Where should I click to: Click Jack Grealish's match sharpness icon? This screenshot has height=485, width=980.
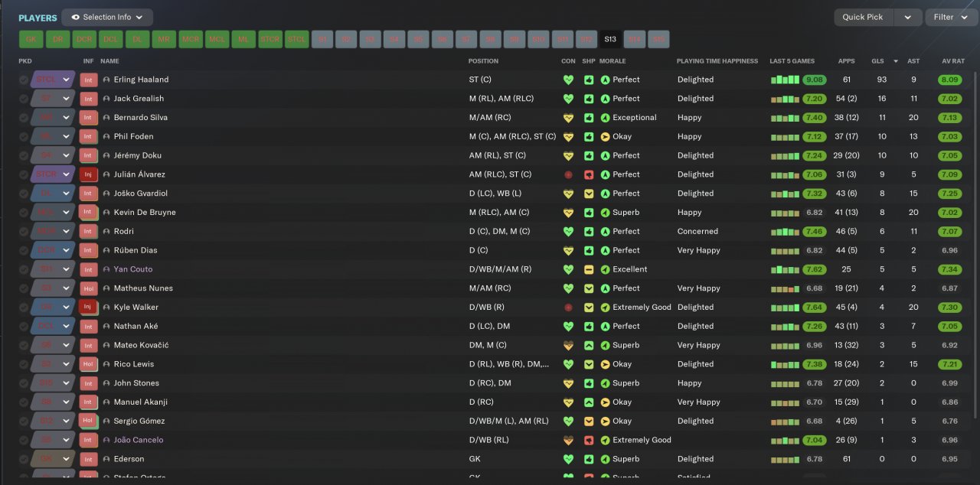point(588,99)
